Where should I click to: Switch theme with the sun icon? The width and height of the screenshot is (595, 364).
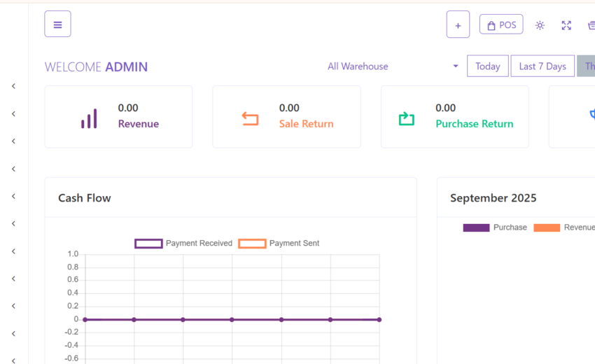coord(540,25)
